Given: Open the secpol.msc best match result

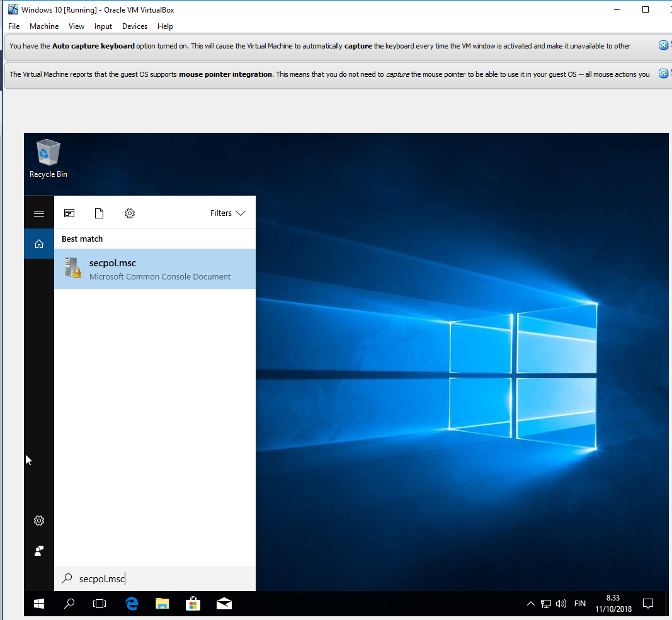Looking at the screenshot, I should click(x=155, y=269).
